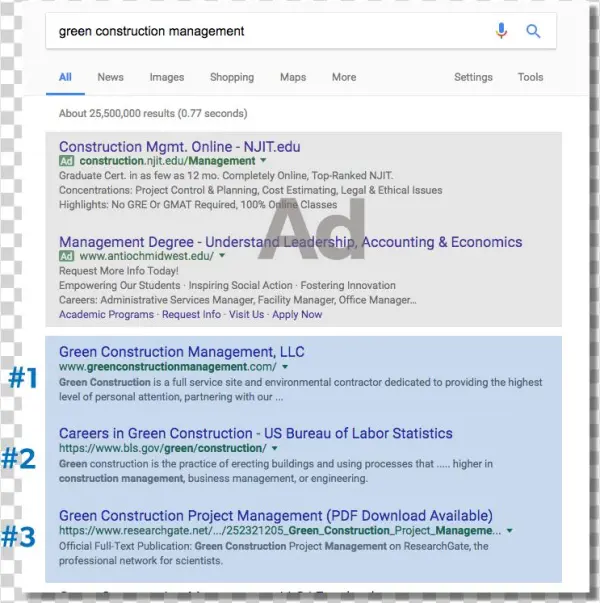The width and height of the screenshot is (600, 603).
Task: Open the More menu
Action: tap(344, 77)
